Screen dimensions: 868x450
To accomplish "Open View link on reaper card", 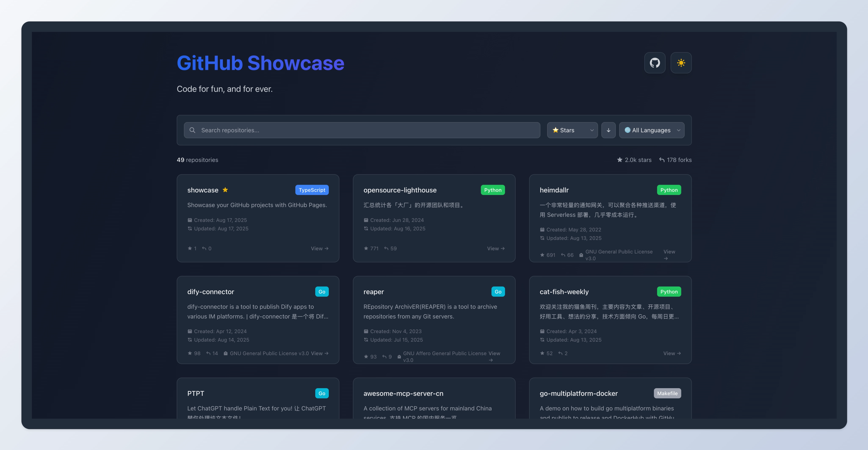I will click(x=494, y=356).
